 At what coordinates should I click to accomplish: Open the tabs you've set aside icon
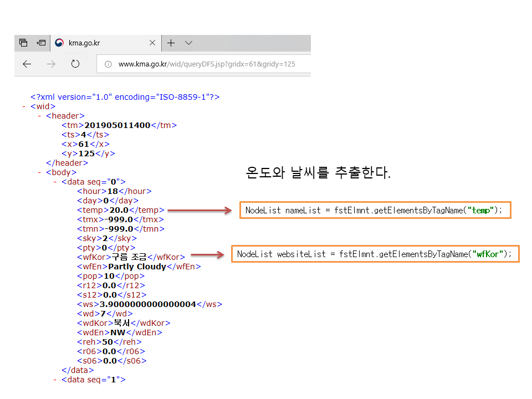pyautogui.click(x=23, y=43)
